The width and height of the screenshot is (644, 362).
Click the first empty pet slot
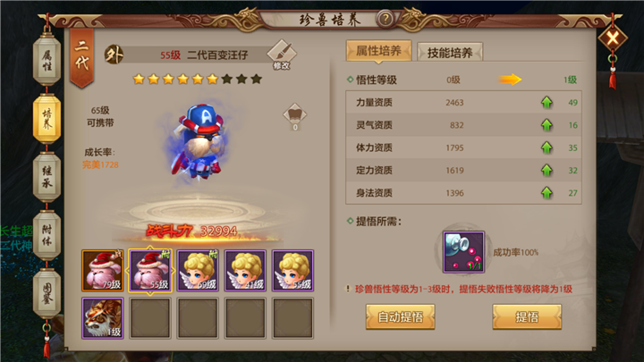coord(150,318)
